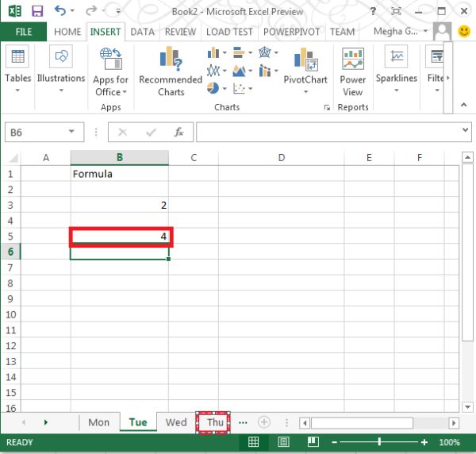Insert a Power View report

tap(353, 72)
